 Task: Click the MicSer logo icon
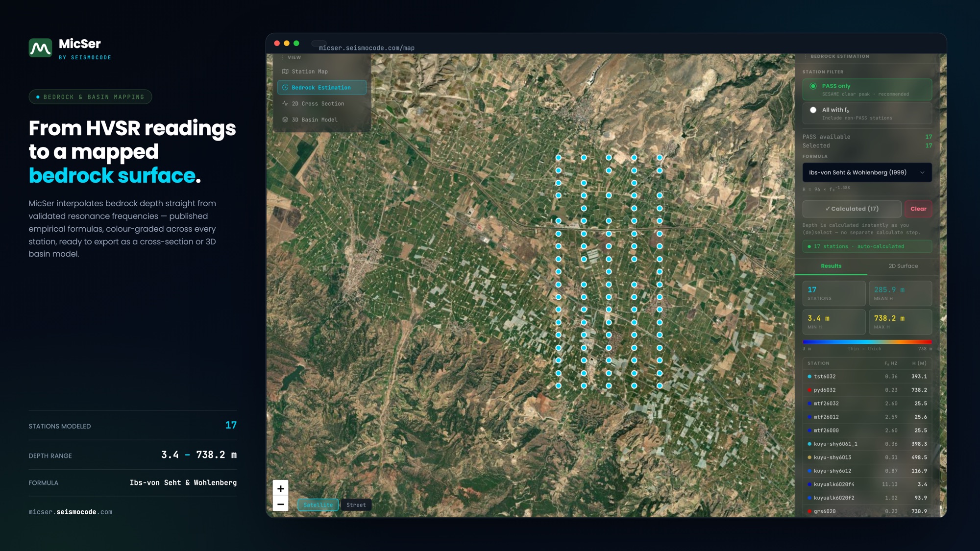[x=40, y=48]
